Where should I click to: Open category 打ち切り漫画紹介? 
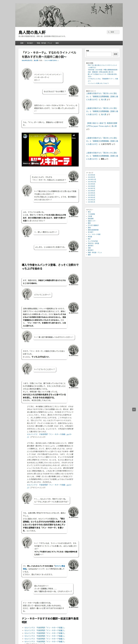coord(93,226)
